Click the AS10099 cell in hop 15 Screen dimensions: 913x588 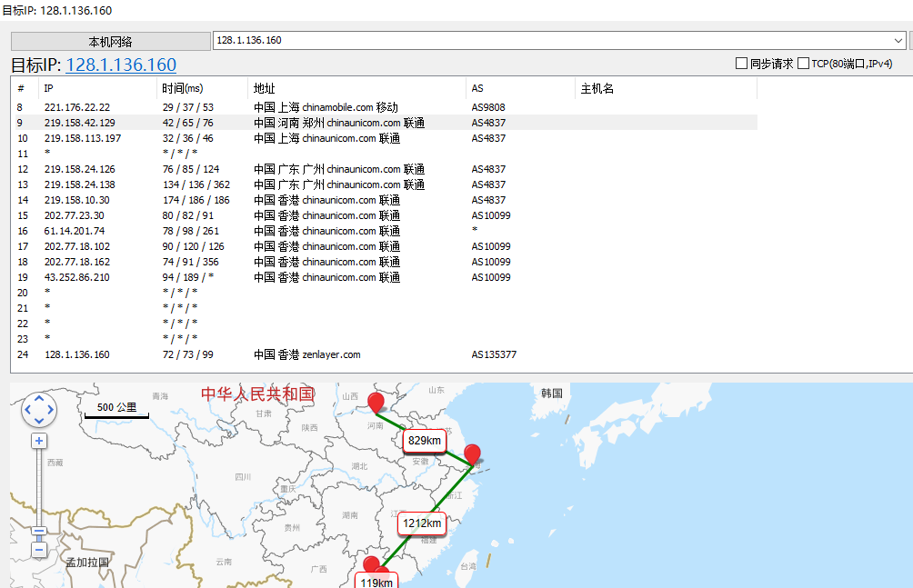tap(491, 215)
